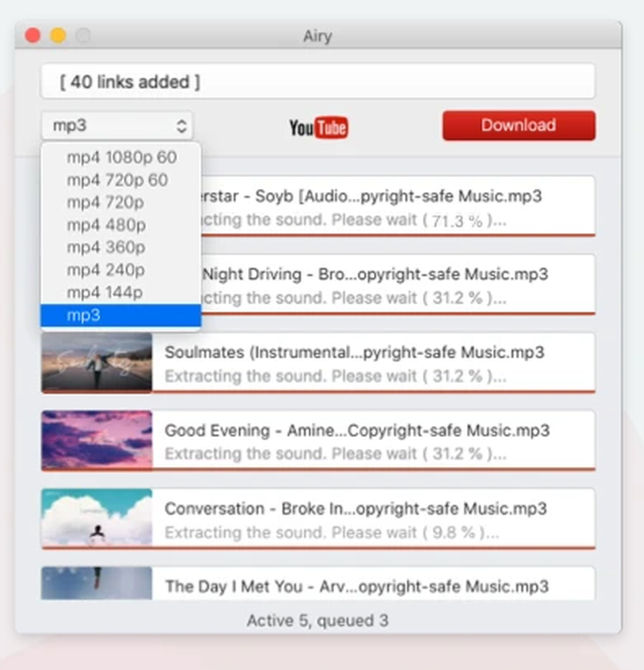Click the '40 links added' input field
This screenshot has height=670, width=644.
click(x=318, y=81)
